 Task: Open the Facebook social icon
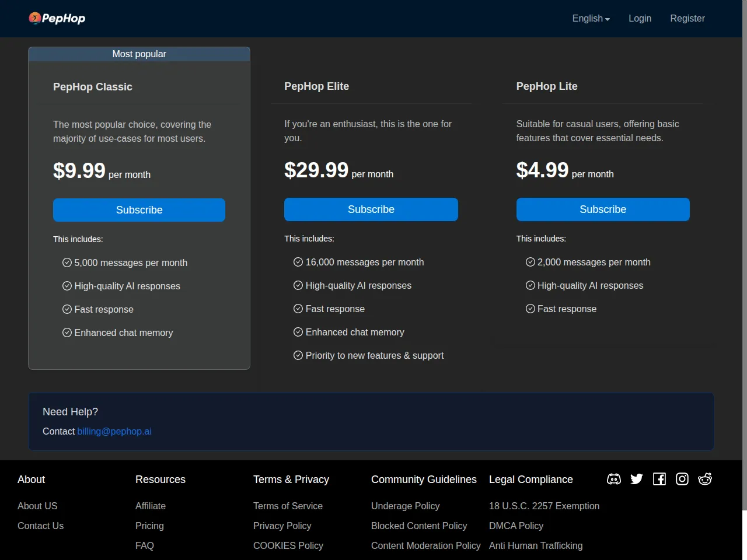[659, 479]
